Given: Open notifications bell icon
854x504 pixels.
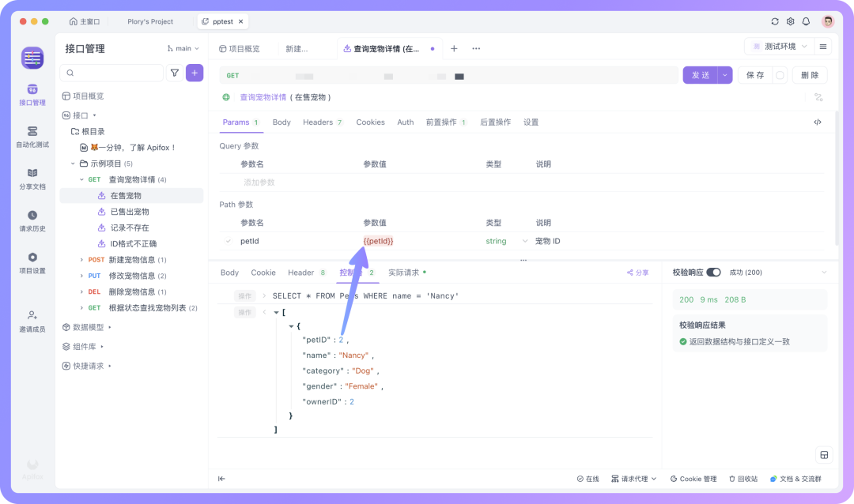Looking at the screenshot, I should click(806, 21).
